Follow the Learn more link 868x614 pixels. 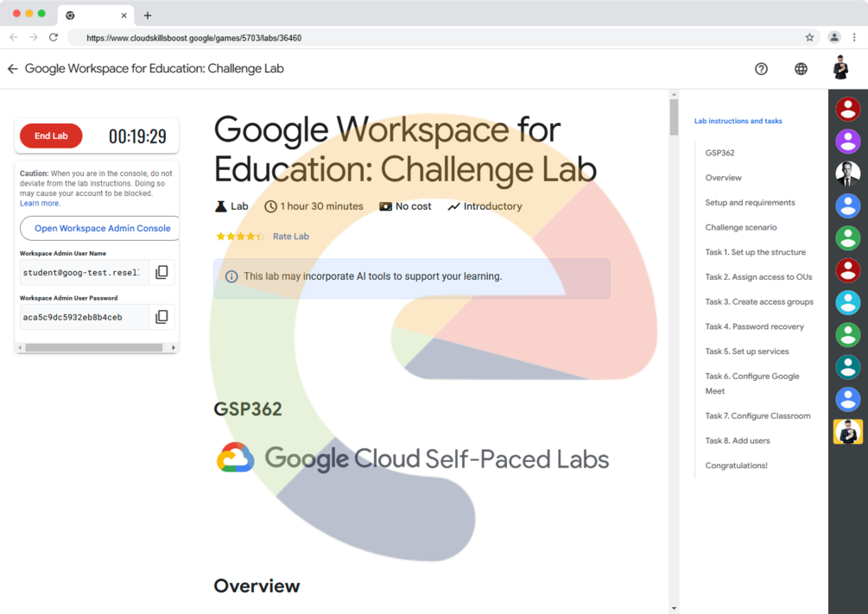(x=40, y=203)
